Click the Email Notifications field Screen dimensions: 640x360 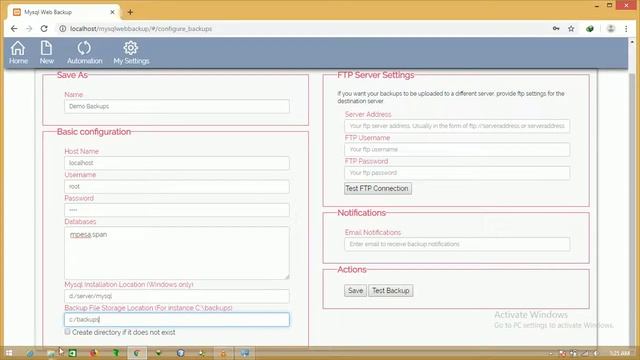pyautogui.click(x=457, y=244)
